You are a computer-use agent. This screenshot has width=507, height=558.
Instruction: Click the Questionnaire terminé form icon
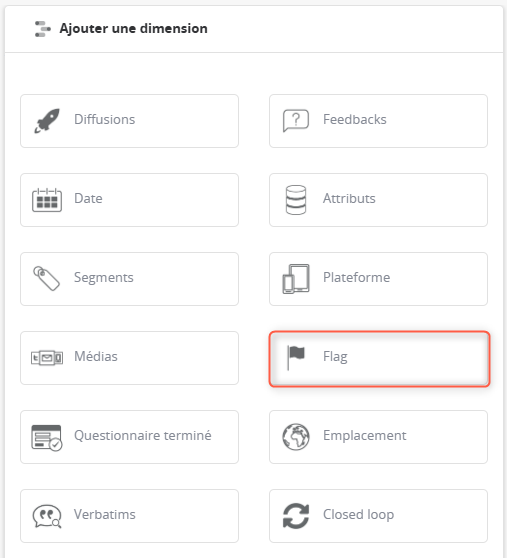coord(47,438)
